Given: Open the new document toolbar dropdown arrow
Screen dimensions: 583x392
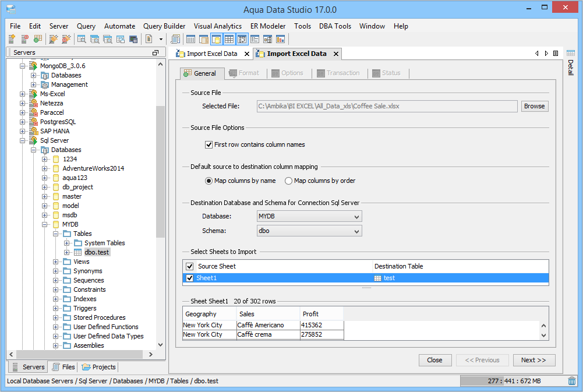Looking at the screenshot, I should pyautogui.click(x=161, y=39).
